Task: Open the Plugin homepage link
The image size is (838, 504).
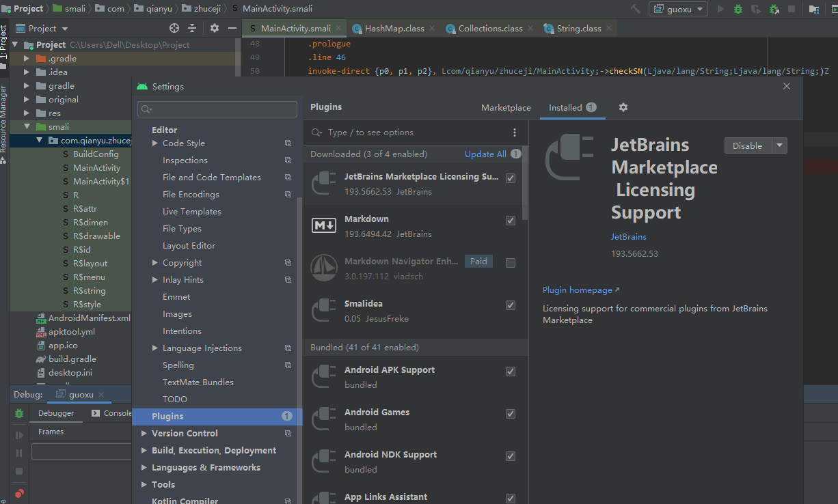Action: click(x=578, y=290)
